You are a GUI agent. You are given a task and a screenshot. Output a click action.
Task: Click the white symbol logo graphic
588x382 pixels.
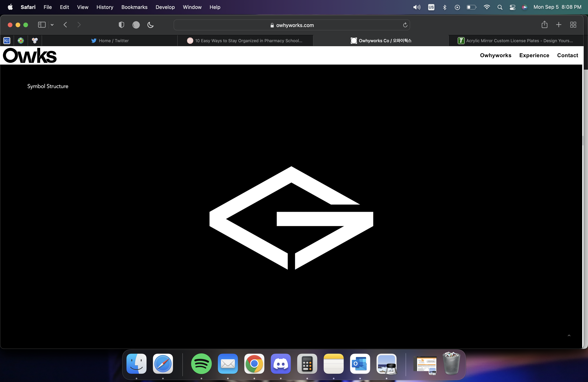pyautogui.click(x=291, y=218)
